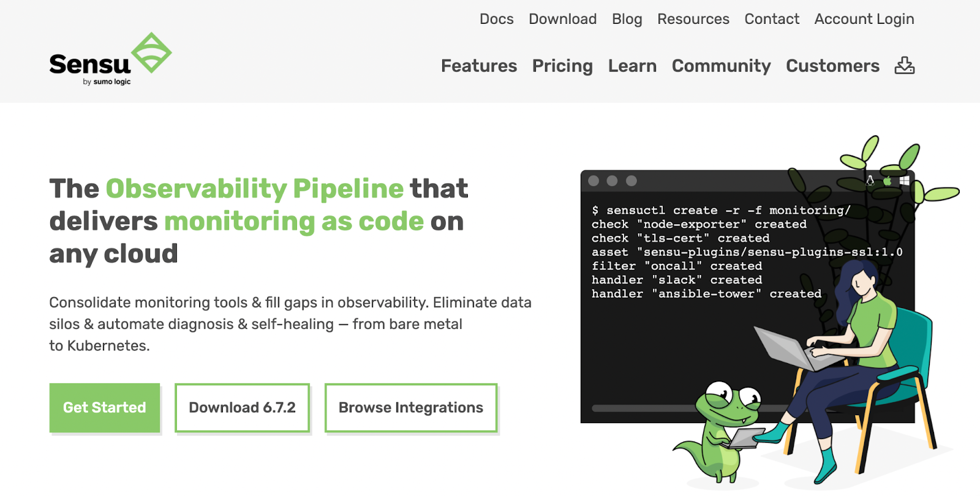Open the Pricing menu item
The image size is (980, 496).
coord(562,66)
